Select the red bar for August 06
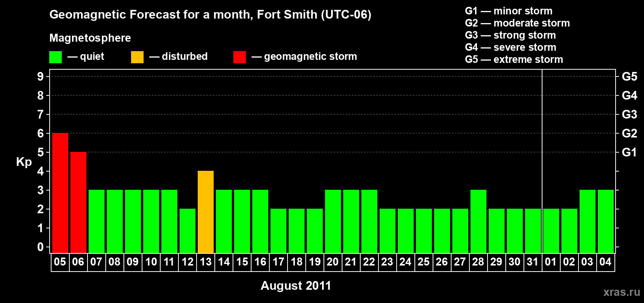This screenshot has width=644, height=303. tap(78, 203)
